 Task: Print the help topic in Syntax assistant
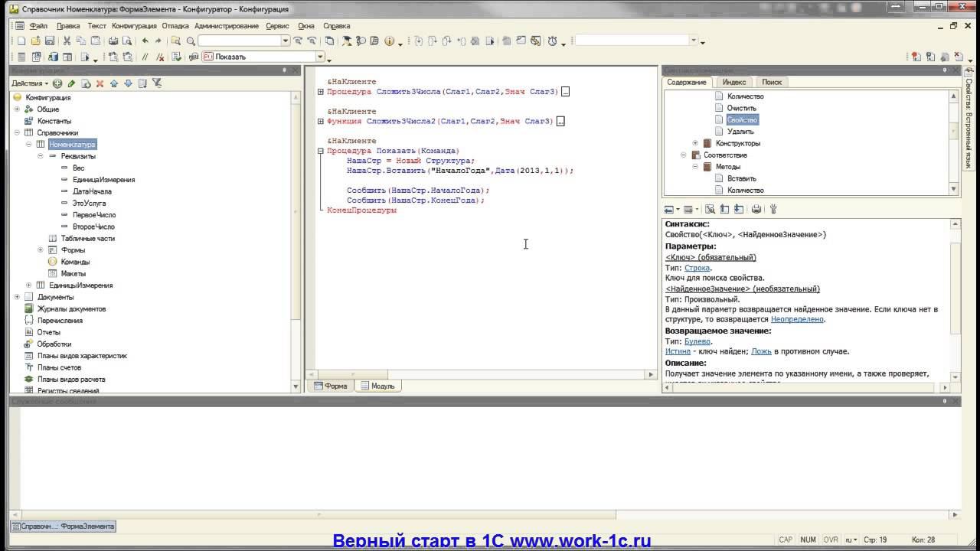756,209
